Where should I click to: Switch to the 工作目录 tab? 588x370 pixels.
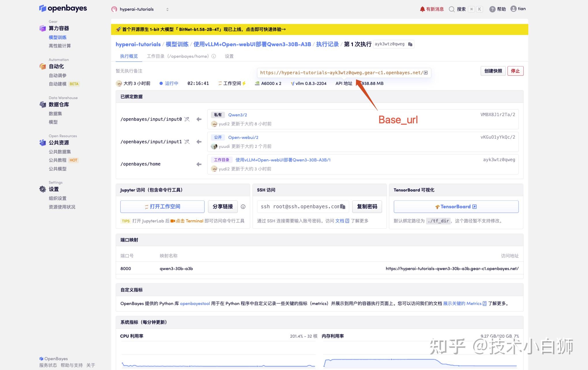(156, 56)
